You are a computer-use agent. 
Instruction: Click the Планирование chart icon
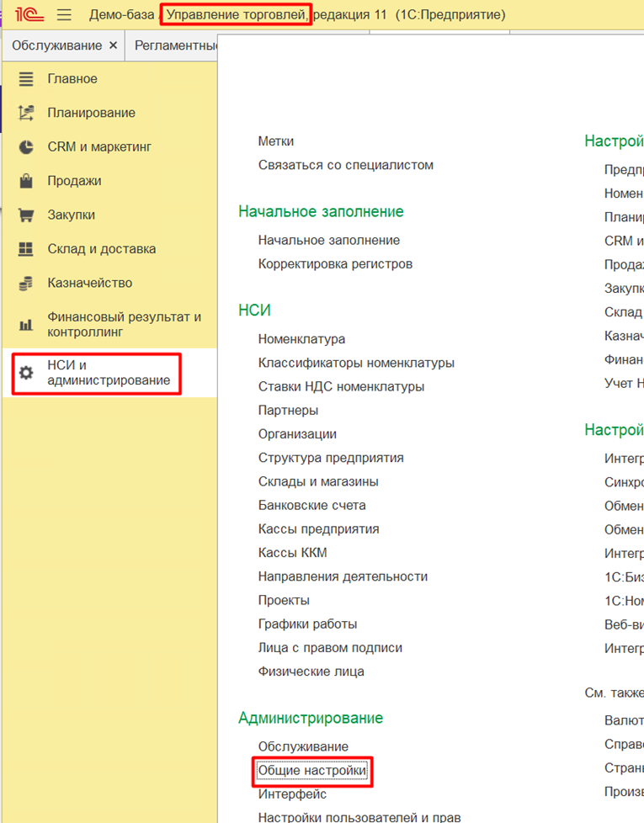(x=26, y=113)
